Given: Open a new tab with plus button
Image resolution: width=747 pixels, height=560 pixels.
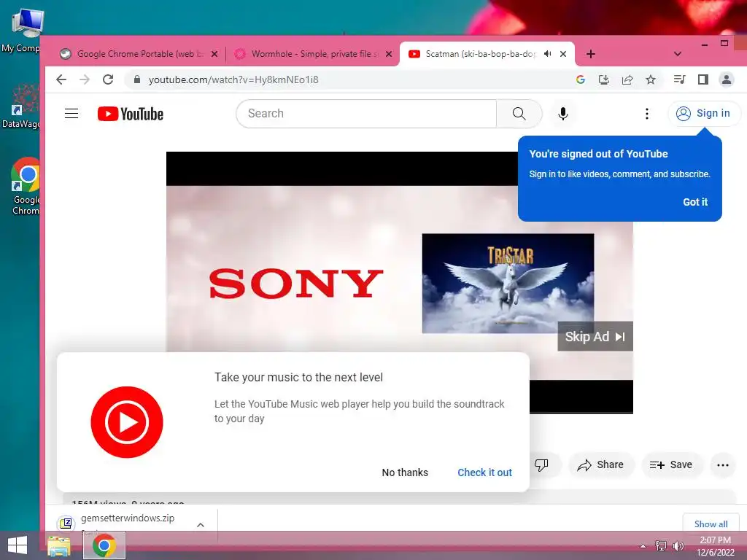Looking at the screenshot, I should (x=591, y=54).
